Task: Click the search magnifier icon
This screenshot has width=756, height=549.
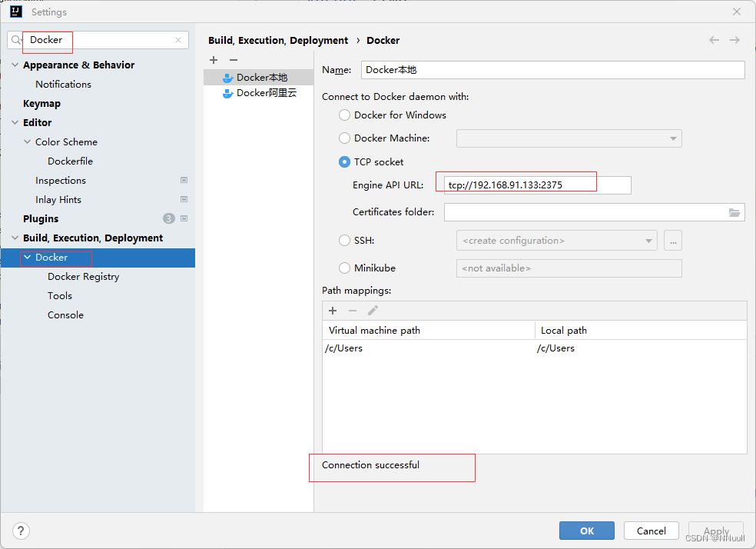Action: click(x=16, y=40)
